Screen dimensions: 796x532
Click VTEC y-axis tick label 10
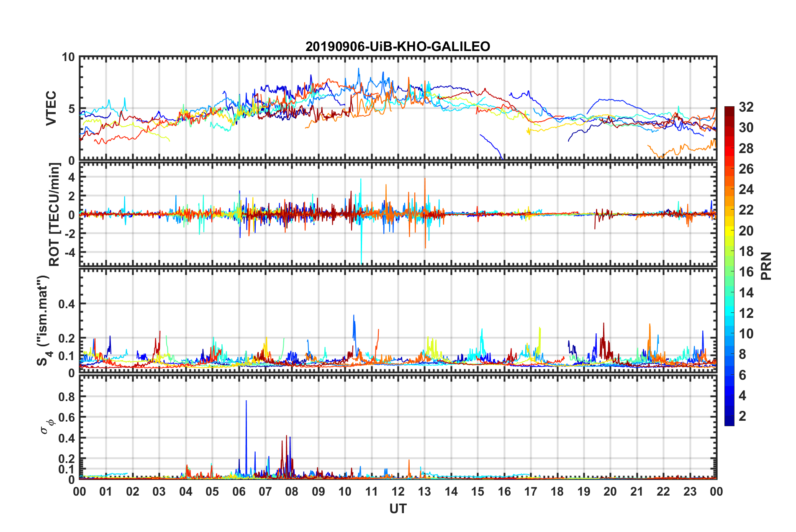point(68,57)
